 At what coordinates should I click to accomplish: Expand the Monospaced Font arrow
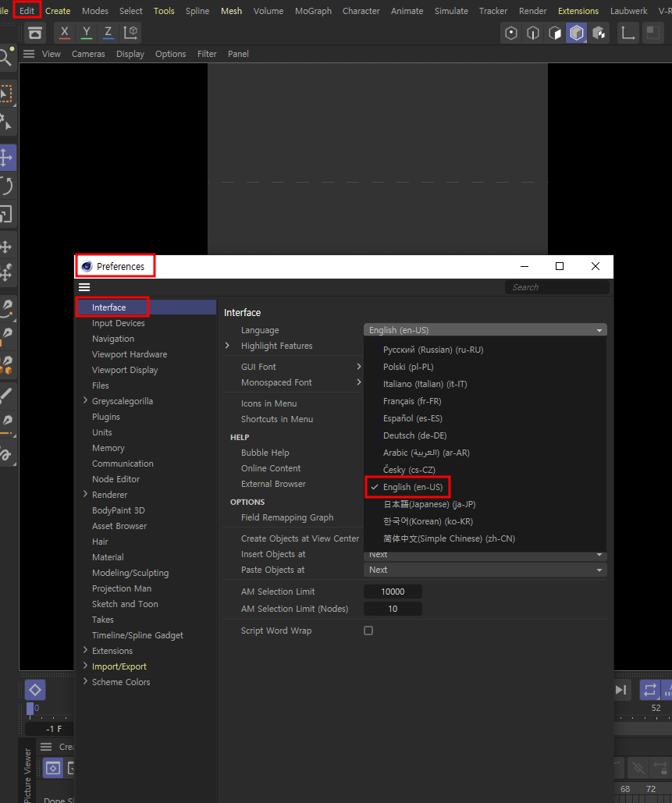[x=358, y=382]
